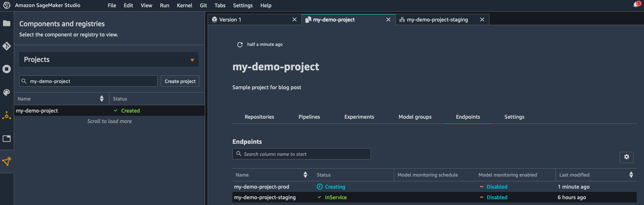The width and height of the screenshot is (644, 205).
Task: Open my-demo-project-prod endpoint
Action: pyautogui.click(x=262, y=187)
